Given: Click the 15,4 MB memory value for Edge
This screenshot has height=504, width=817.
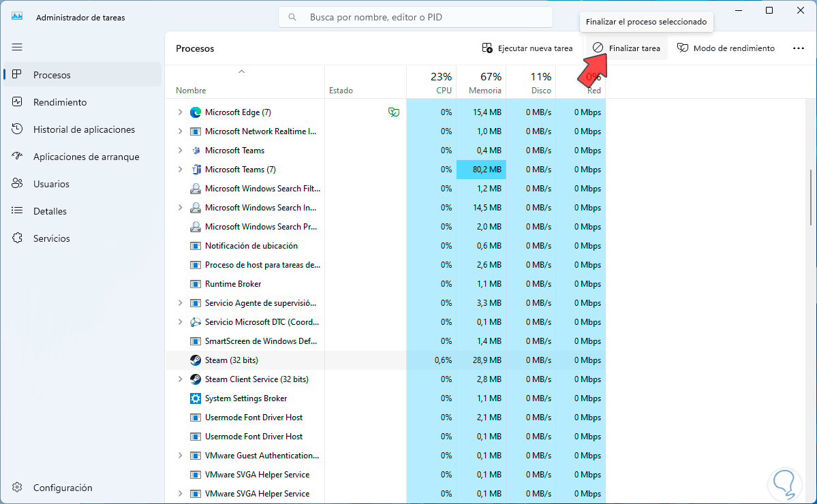Looking at the screenshot, I should pyautogui.click(x=487, y=112).
